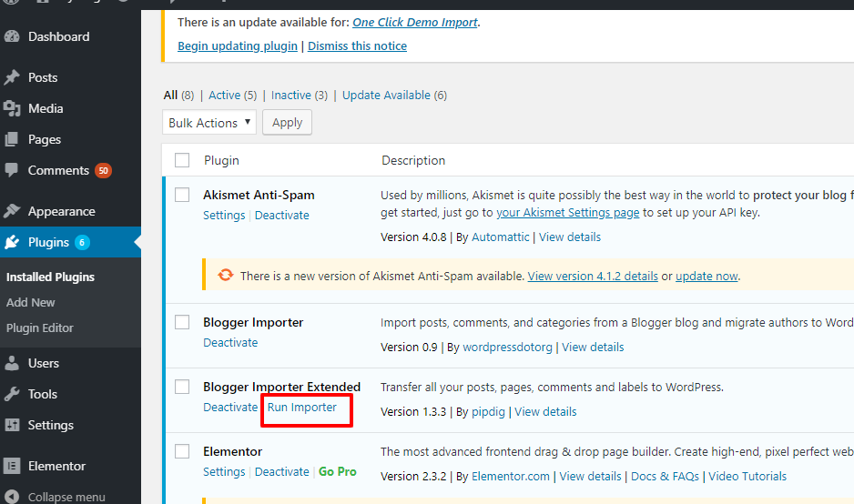View details for Blogger Importer Extended 1.3.3
Image resolution: width=854 pixels, height=504 pixels.
click(545, 412)
